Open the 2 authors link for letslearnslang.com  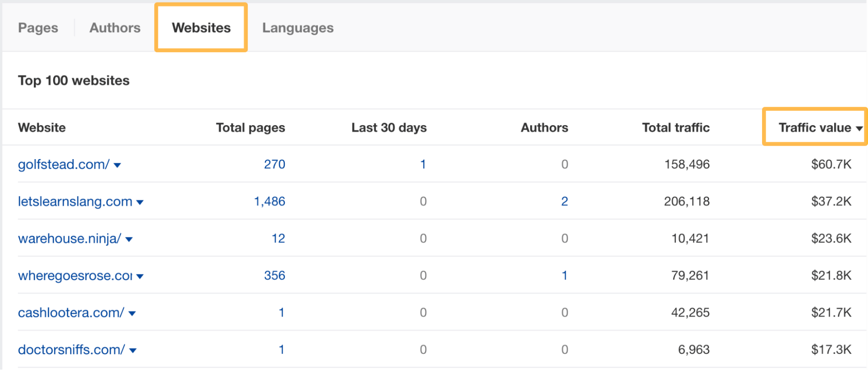pos(564,201)
